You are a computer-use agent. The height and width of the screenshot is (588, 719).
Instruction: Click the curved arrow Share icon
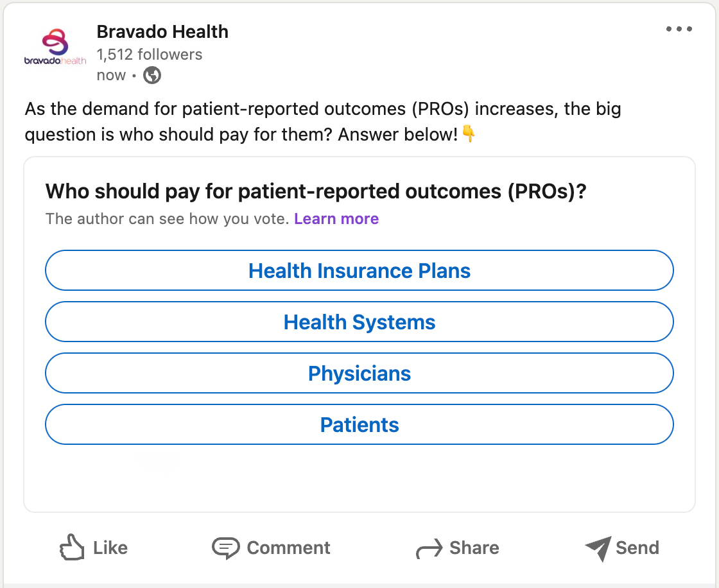point(429,549)
